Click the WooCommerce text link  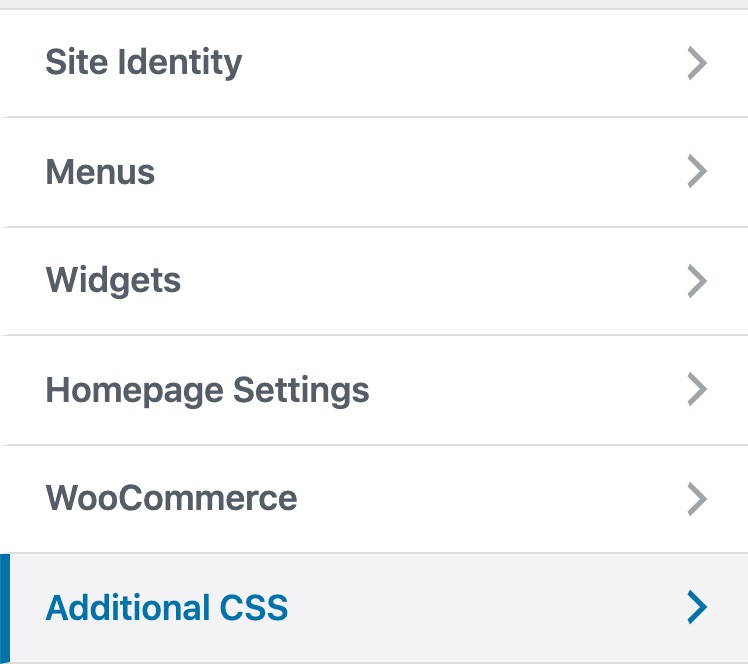pyautogui.click(x=171, y=498)
